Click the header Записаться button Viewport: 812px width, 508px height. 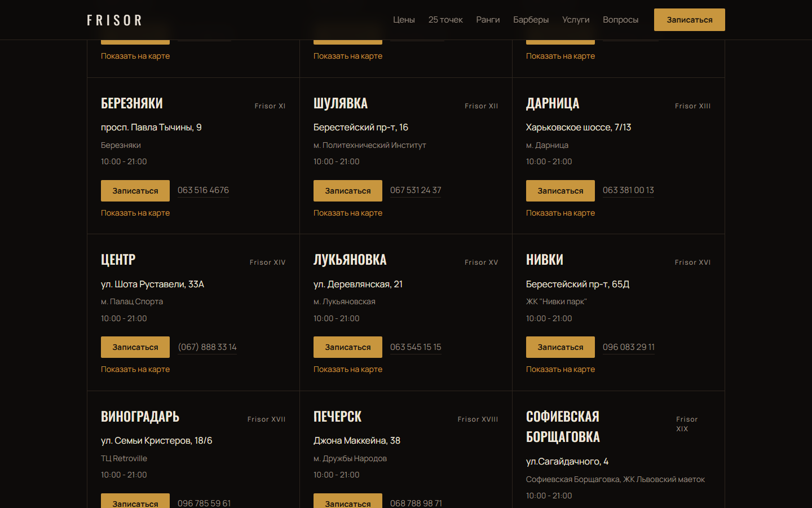click(690, 20)
